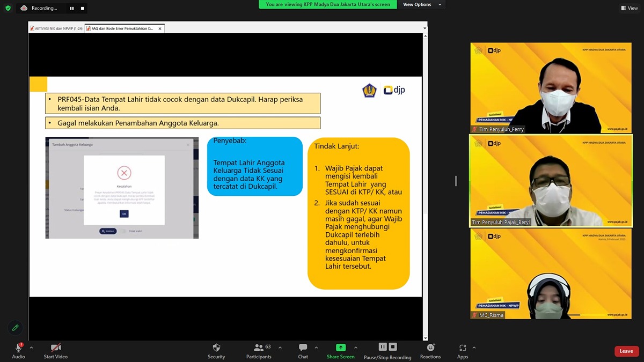The image size is (644, 362).
Task: Switch to AKTIVASI NIK dan NPWP tab
Action: 56,28
